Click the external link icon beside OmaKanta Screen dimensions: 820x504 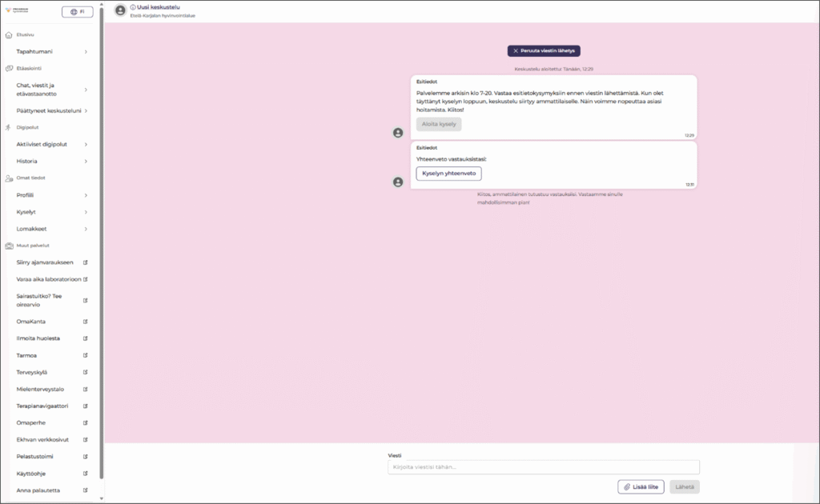click(x=86, y=322)
